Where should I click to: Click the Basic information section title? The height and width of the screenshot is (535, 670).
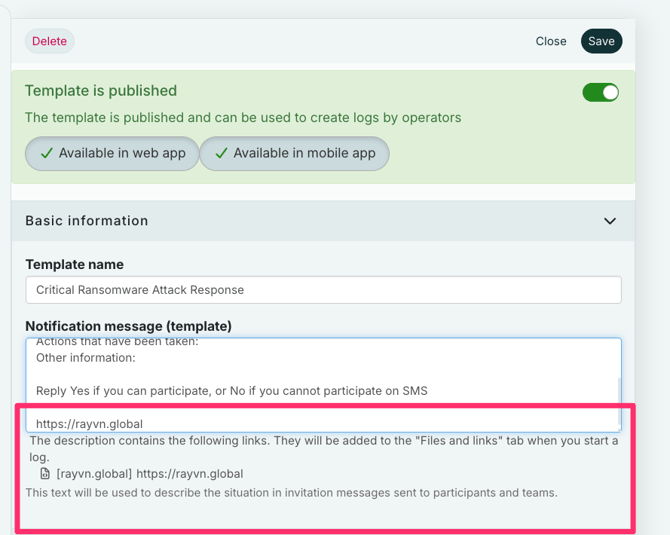(x=87, y=221)
